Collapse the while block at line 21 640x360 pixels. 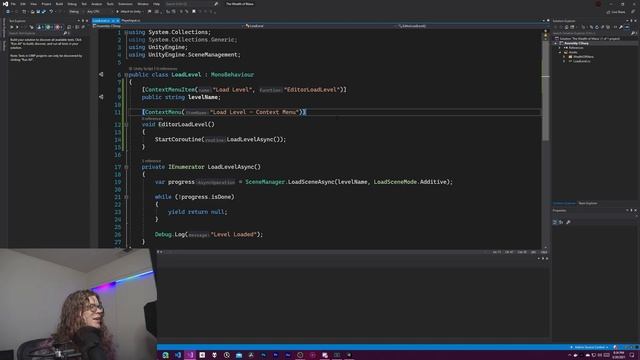pos(126,197)
